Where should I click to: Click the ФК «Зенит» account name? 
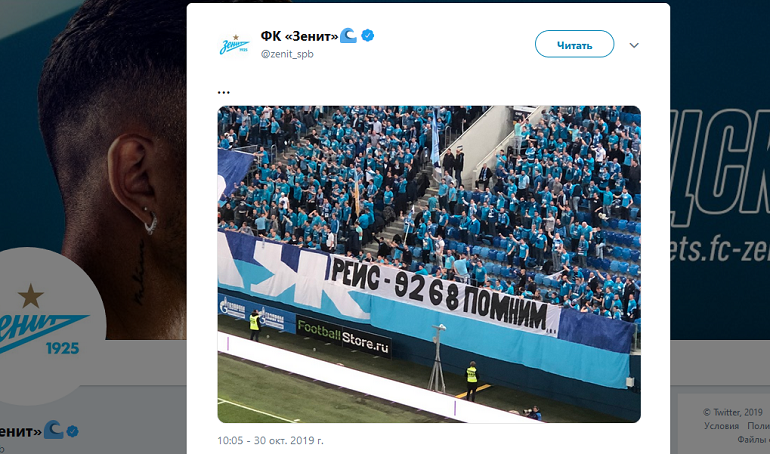(x=299, y=36)
